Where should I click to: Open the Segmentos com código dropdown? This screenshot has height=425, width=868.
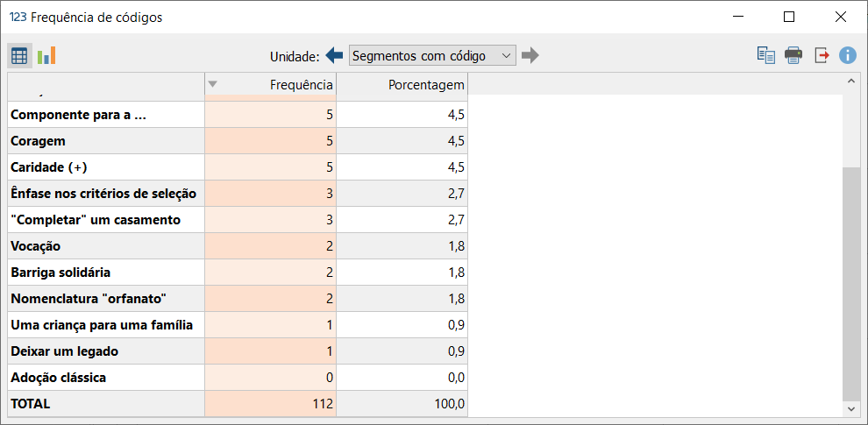coord(432,56)
